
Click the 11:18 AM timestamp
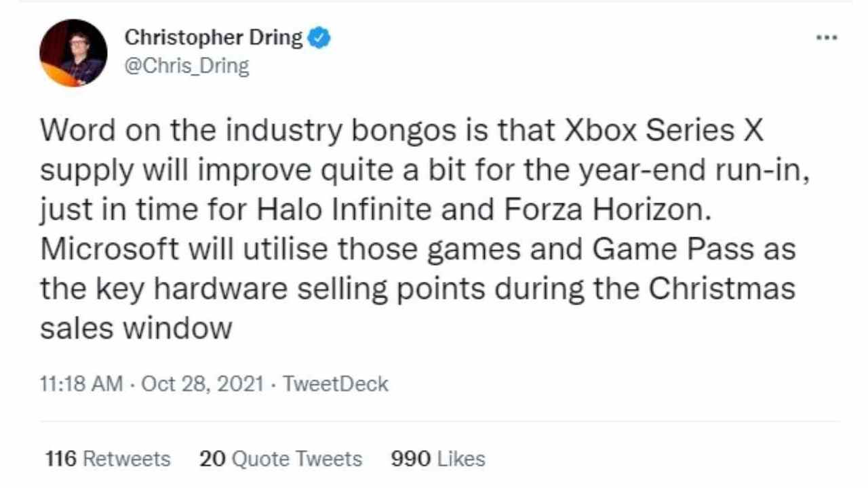pos(82,384)
